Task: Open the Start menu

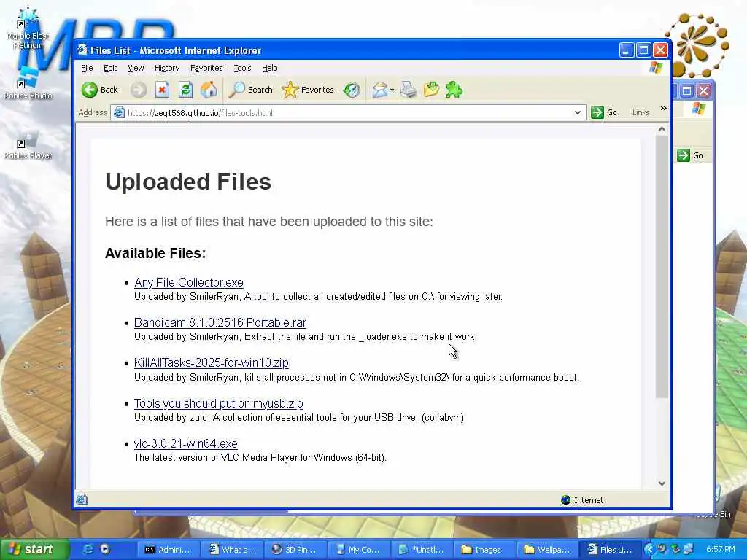Action: (34, 549)
